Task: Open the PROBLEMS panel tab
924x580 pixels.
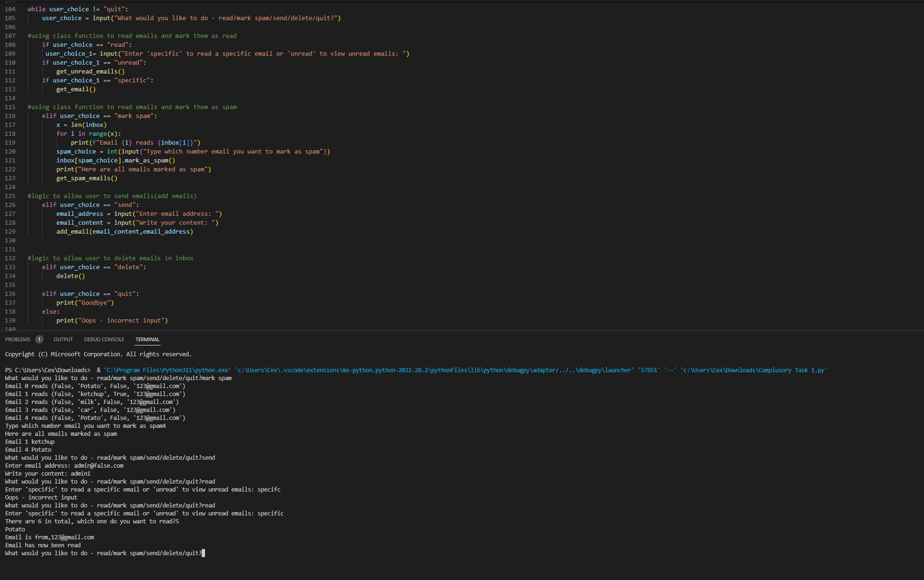Action: coord(18,339)
